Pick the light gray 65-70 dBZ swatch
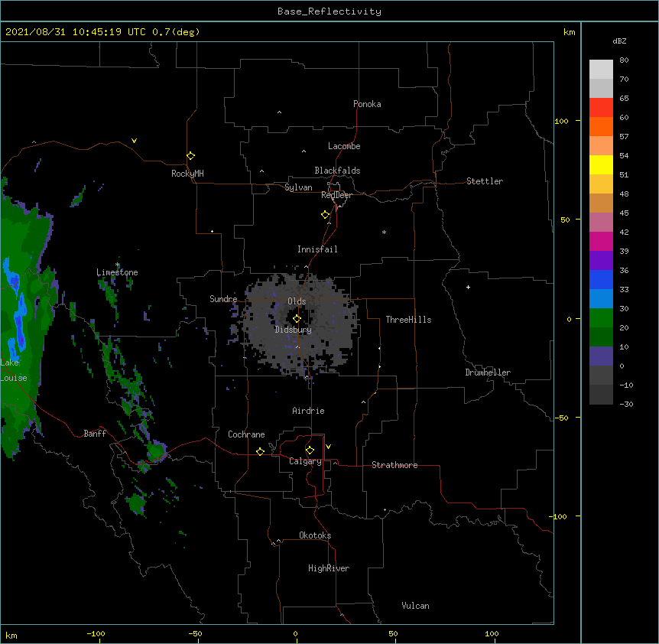Image resolution: width=659 pixels, height=644 pixels. point(601,88)
